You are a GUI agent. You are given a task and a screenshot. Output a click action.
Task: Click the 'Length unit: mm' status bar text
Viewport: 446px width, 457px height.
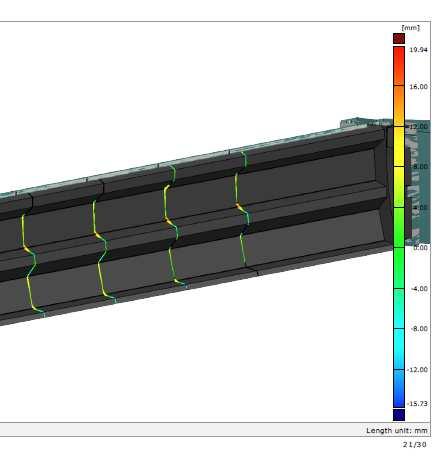click(x=397, y=431)
